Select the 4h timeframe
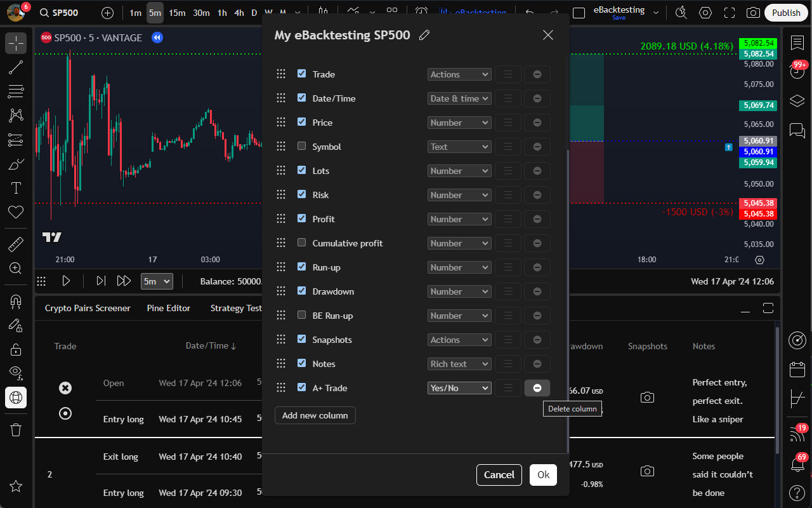This screenshot has height=508, width=812. tap(239, 13)
